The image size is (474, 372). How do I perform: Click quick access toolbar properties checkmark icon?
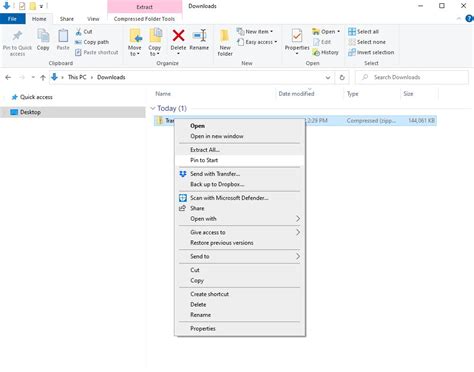[x=22, y=6]
